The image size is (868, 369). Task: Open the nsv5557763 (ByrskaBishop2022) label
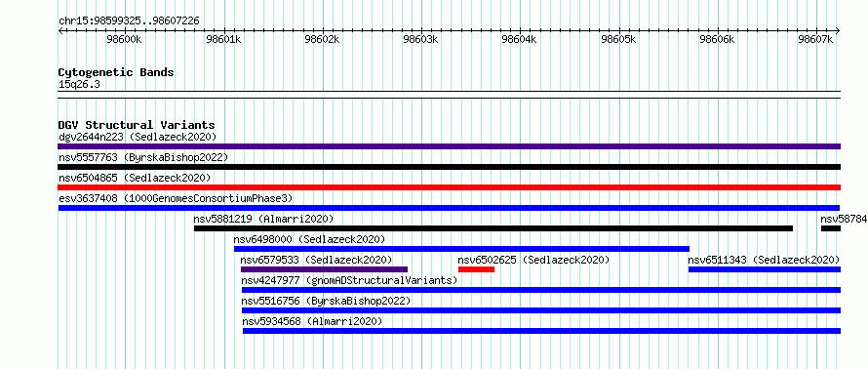[x=143, y=157]
